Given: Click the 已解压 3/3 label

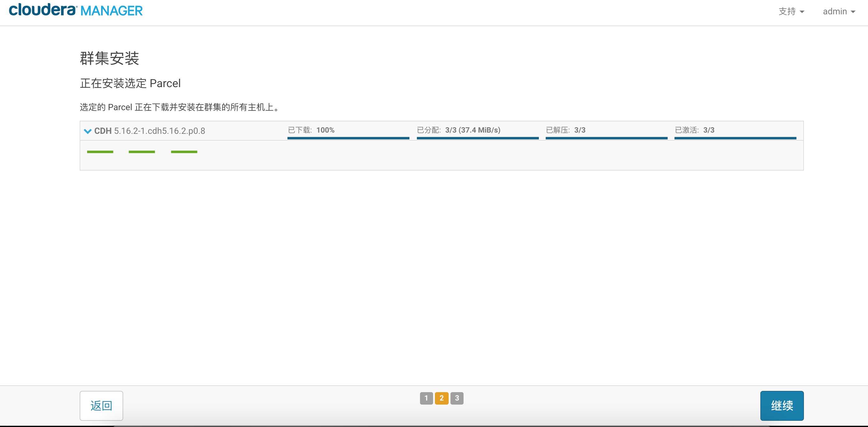Looking at the screenshot, I should pos(565,130).
